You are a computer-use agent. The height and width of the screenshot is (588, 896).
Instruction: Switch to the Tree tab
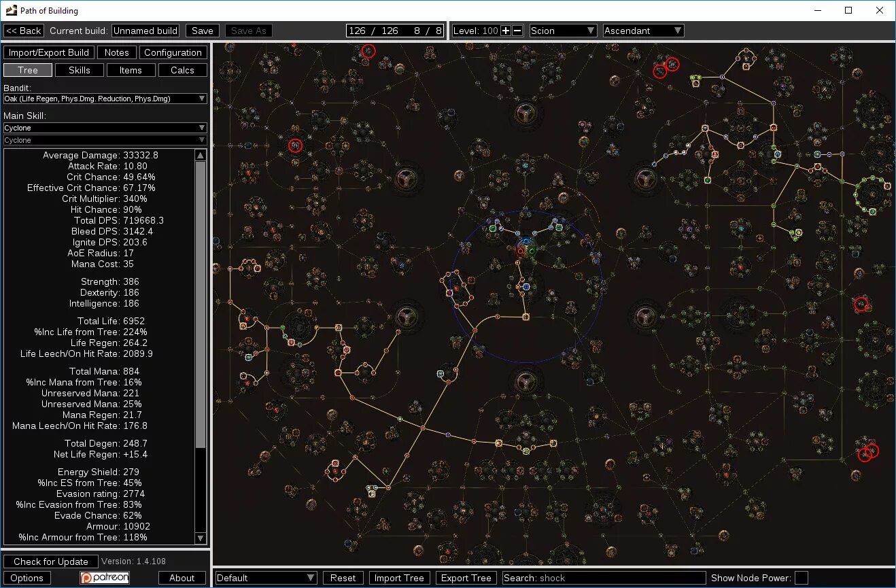[28, 70]
